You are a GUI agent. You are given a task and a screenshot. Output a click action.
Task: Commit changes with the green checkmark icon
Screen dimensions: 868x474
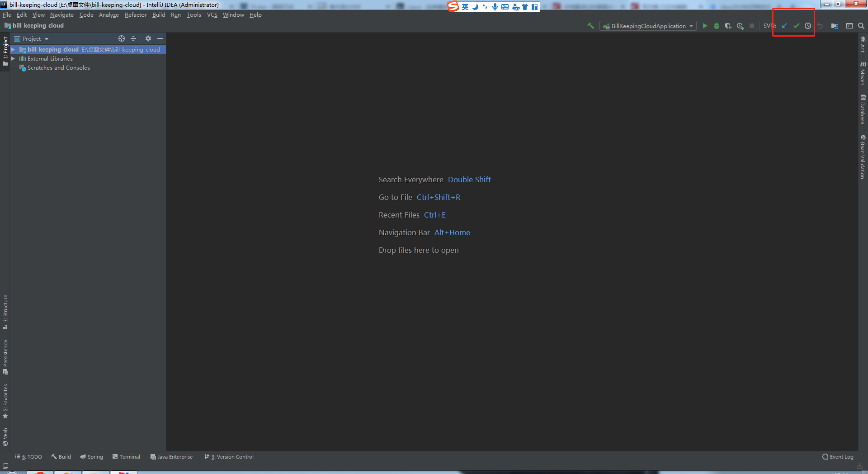[796, 26]
